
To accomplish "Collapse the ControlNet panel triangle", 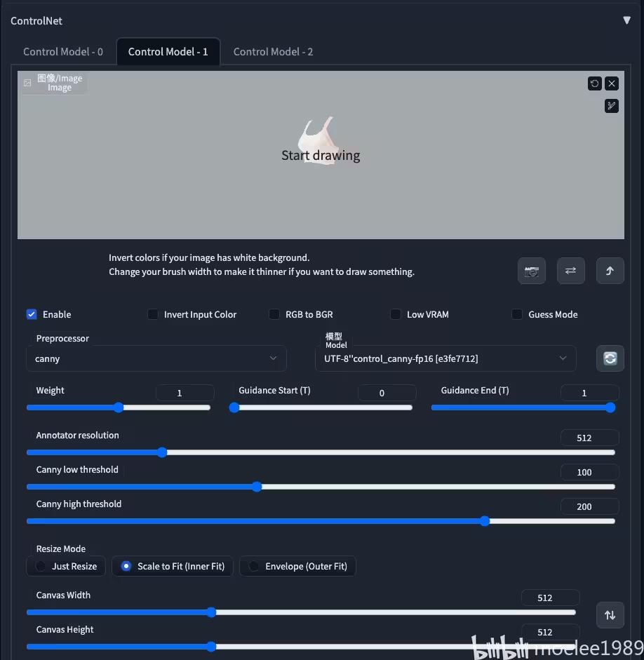I will [626, 20].
